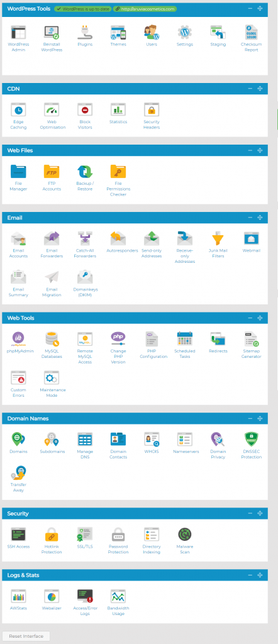The height and width of the screenshot is (644, 278).
Task: Click the Email panel move handle
Action: [260, 218]
